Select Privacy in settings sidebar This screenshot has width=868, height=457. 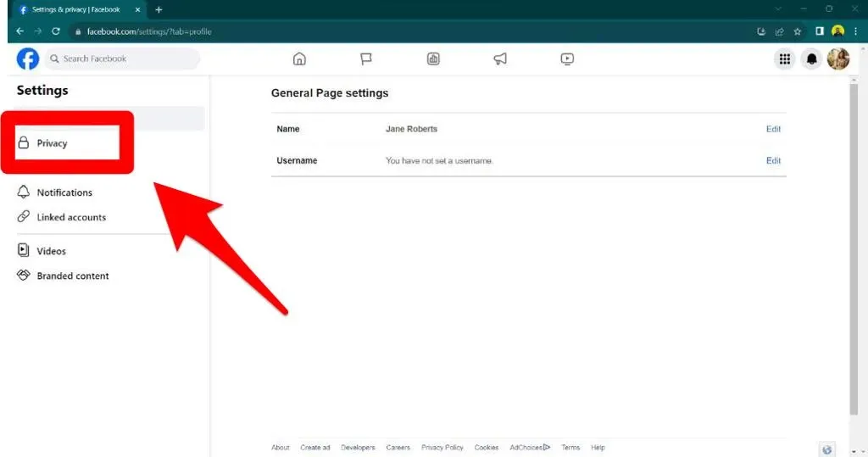click(x=52, y=143)
